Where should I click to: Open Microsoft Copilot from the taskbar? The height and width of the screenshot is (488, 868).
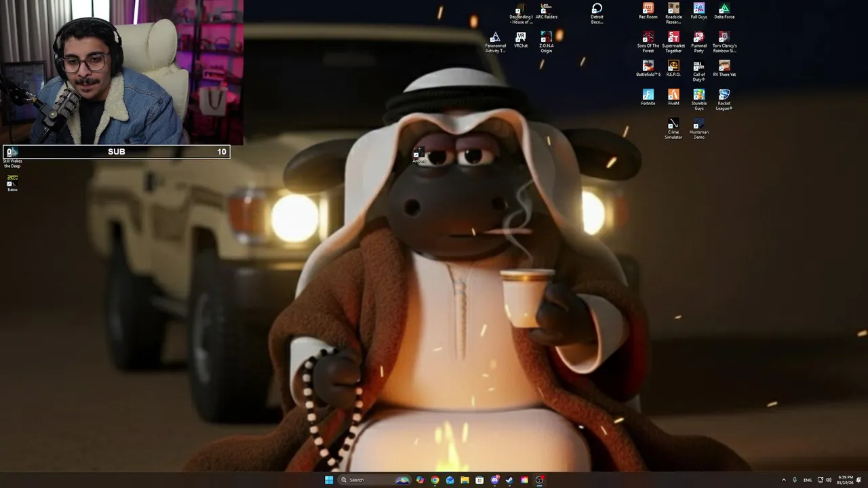pyautogui.click(x=420, y=480)
